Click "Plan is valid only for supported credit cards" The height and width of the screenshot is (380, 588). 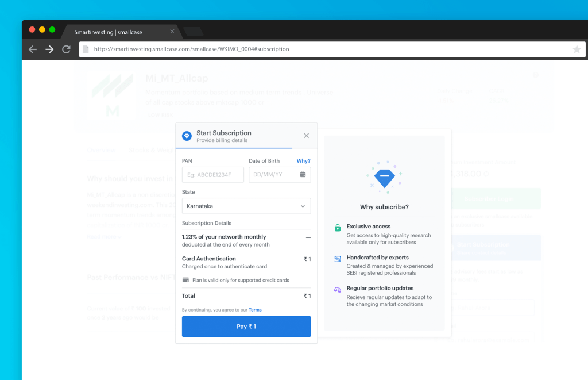pos(241,280)
